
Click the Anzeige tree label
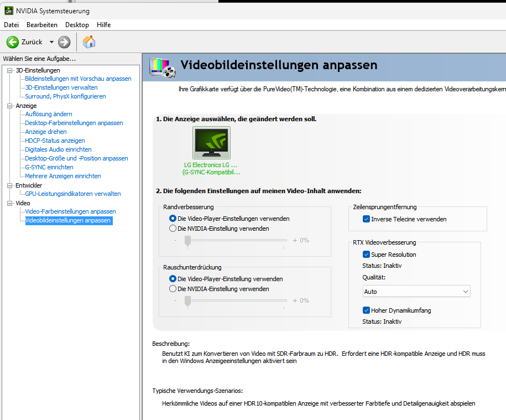point(26,106)
